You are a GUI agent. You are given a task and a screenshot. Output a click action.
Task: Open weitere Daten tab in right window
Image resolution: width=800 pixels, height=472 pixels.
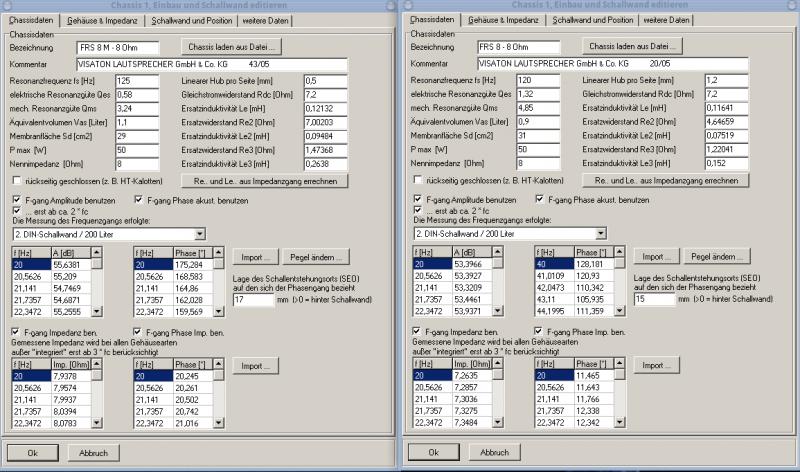pos(666,20)
